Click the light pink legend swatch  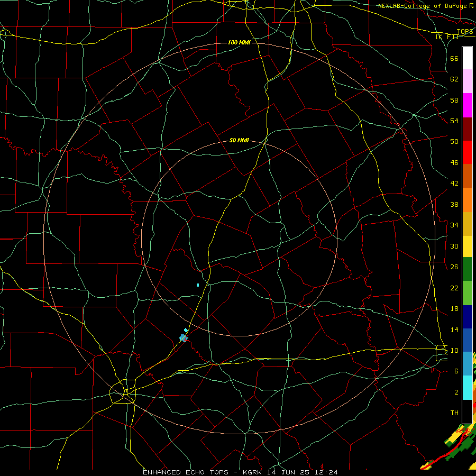click(467, 81)
